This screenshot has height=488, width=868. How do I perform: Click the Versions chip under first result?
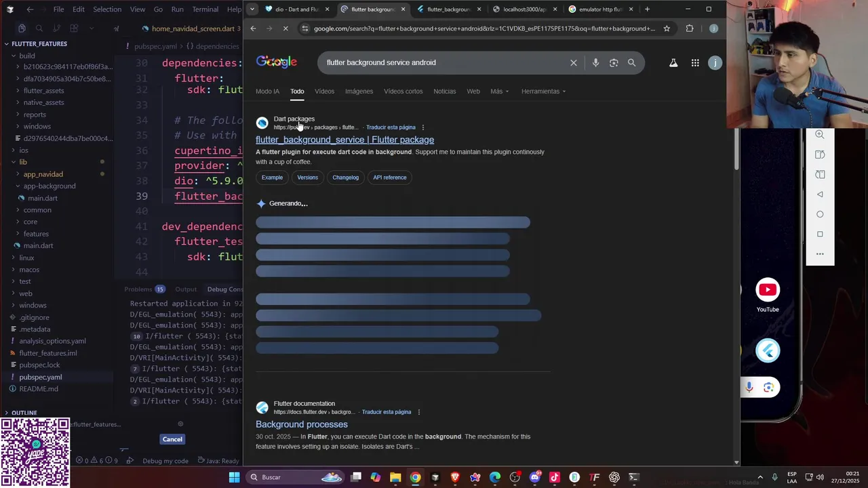click(x=307, y=178)
